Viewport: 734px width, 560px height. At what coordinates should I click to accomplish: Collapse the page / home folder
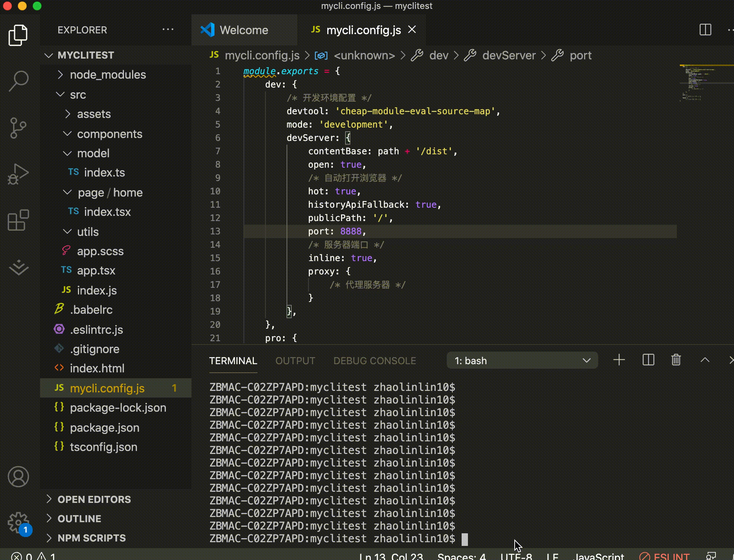click(x=115, y=192)
